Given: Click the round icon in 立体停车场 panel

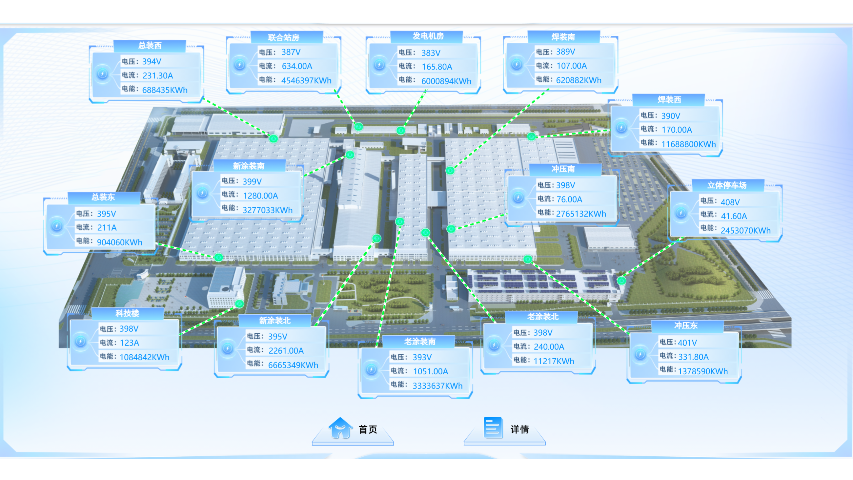Looking at the screenshot, I should (682, 216).
